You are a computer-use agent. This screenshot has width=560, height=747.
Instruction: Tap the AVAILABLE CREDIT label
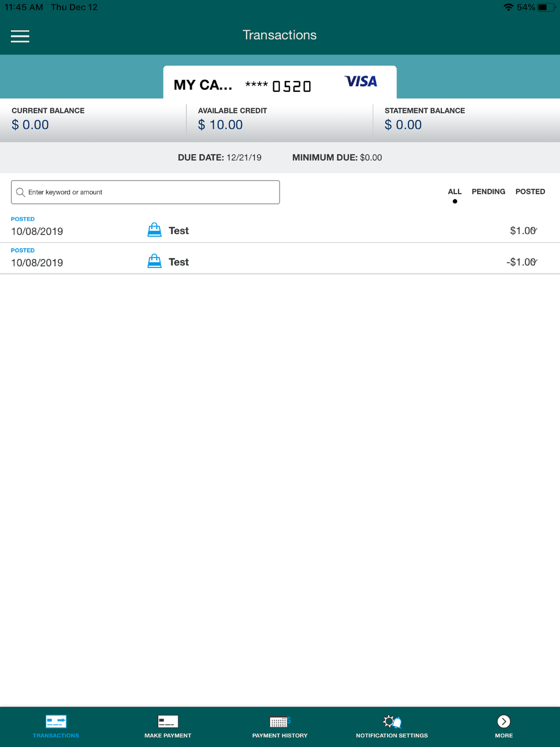(x=232, y=111)
